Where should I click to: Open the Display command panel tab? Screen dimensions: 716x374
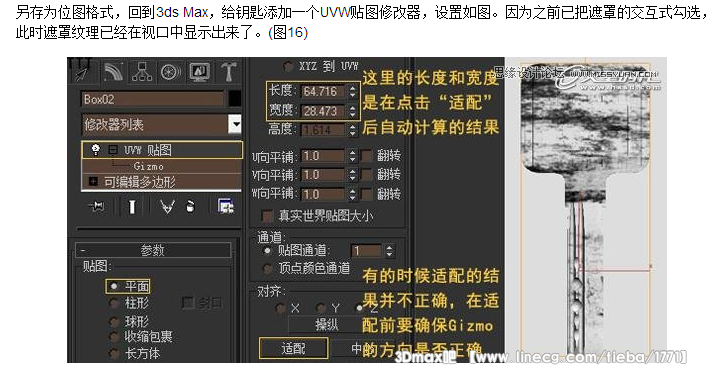[200, 72]
